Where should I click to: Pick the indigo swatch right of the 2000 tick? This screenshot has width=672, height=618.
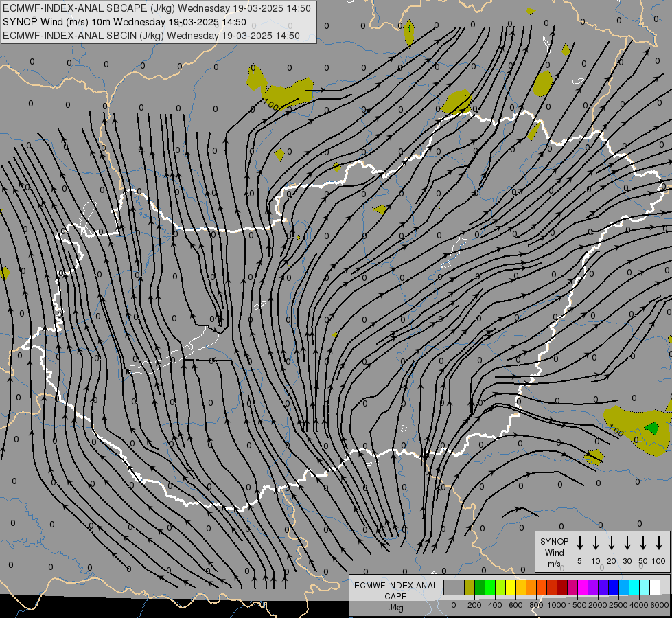[x=603, y=587]
